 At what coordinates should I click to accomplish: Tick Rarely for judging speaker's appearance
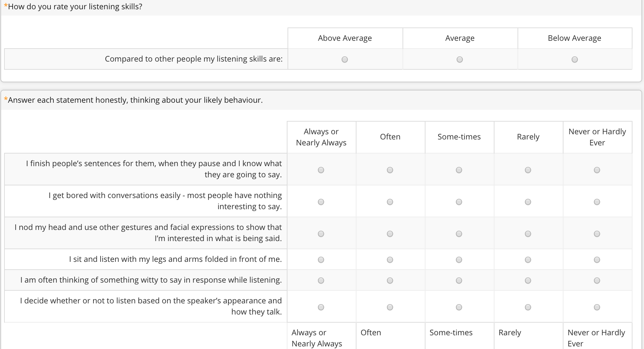[x=528, y=307]
